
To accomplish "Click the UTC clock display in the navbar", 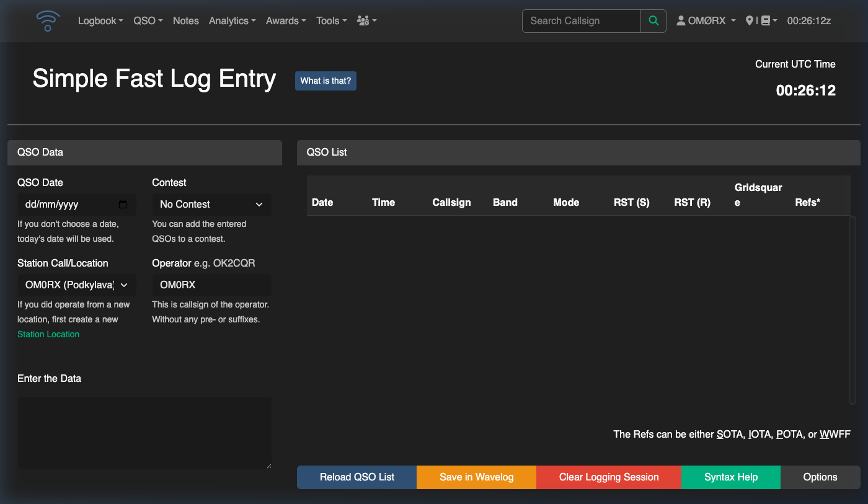I will pos(809,20).
